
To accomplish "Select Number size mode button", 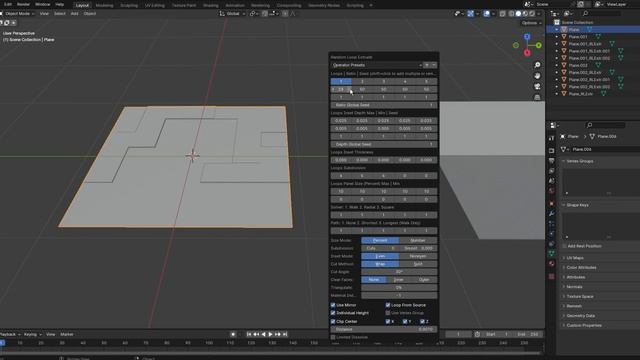I will pyautogui.click(x=418, y=240).
